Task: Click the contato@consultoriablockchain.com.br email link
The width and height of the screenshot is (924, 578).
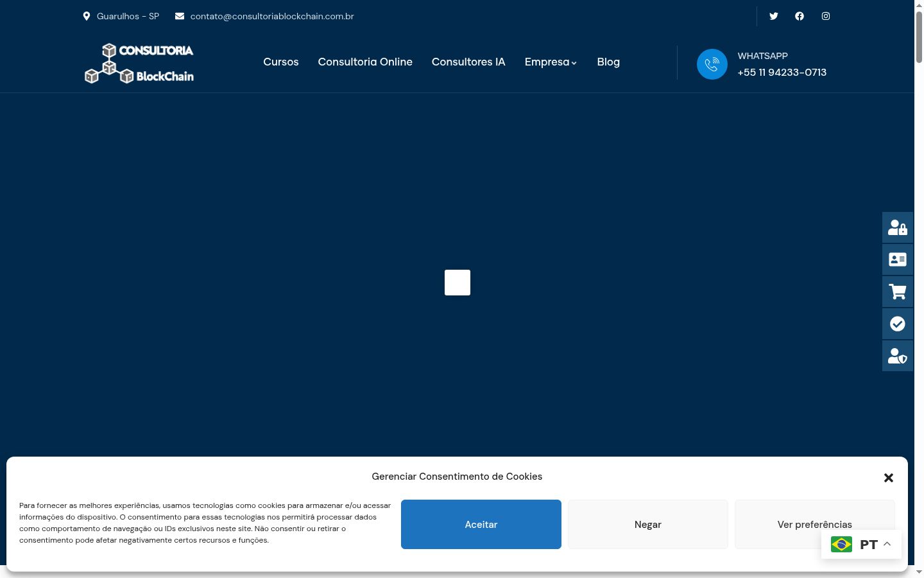Action: click(272, 16)
